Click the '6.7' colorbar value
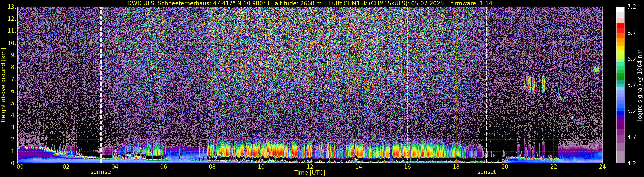This screenshot has height=177, width=644. [x=632, y=33]
